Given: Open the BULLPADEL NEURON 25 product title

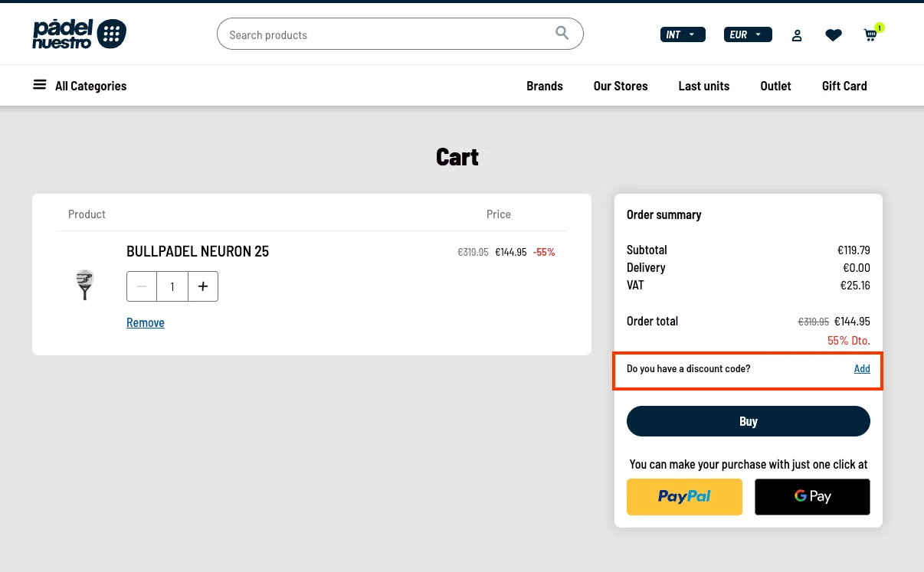Looking at the screenshot, I should pyautogui.click(x=198, y=252).
